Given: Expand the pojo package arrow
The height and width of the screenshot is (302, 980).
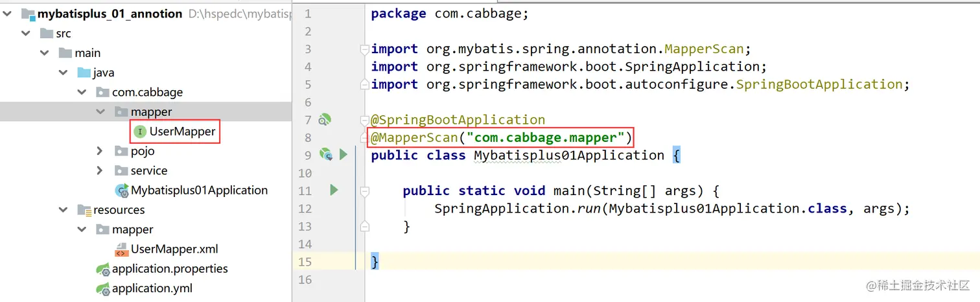Looking at the screenshot, I should (100, 151).
